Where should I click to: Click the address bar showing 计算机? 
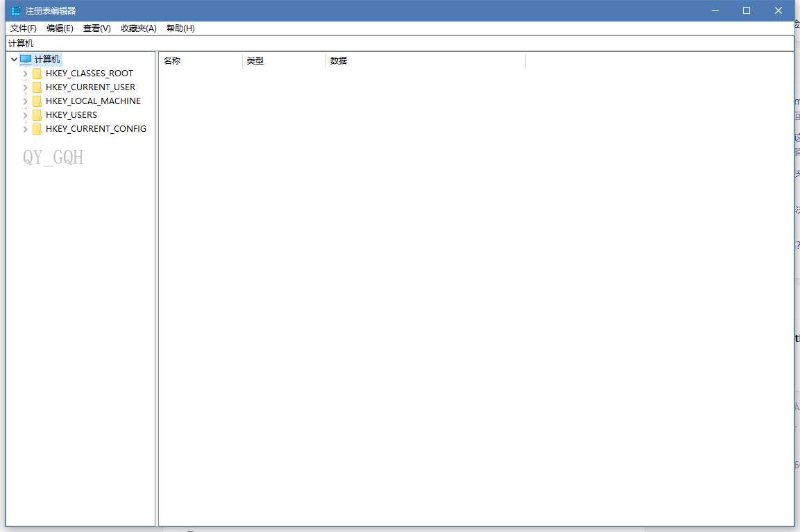(400, 44)
